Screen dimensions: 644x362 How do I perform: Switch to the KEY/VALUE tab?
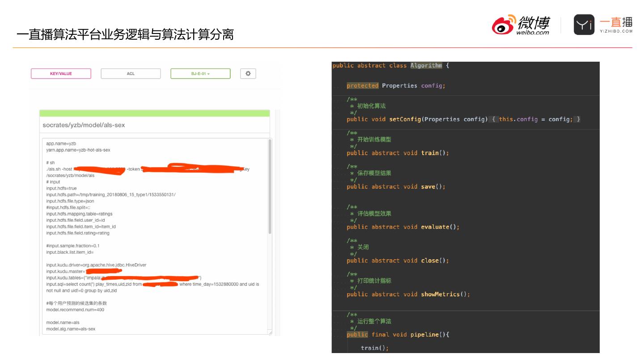(x=61, y=74)
